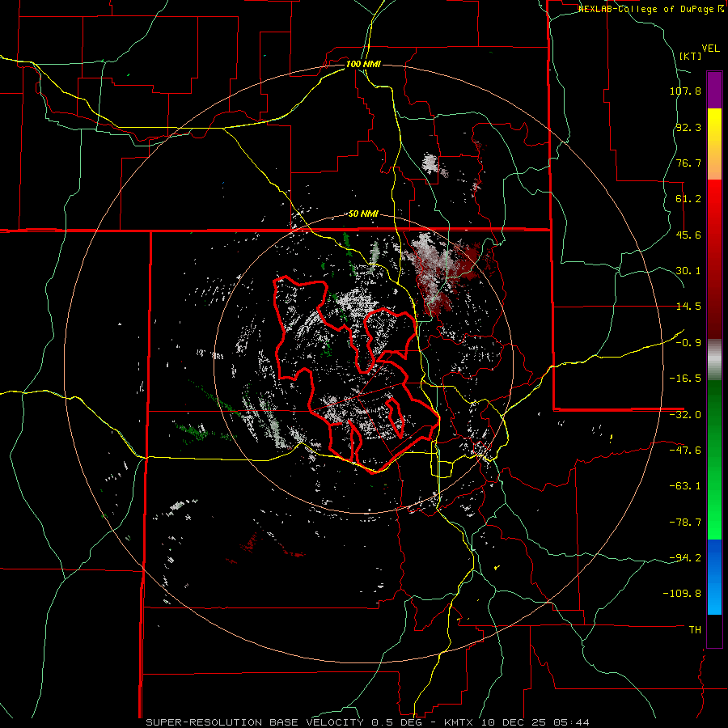Click the blue segment of color bar

(x=714, y=577)
